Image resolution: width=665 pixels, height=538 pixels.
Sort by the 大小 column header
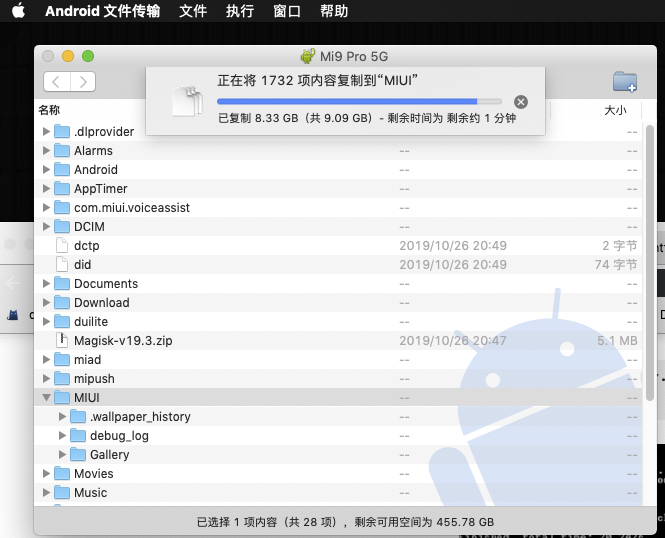[615, 110]
